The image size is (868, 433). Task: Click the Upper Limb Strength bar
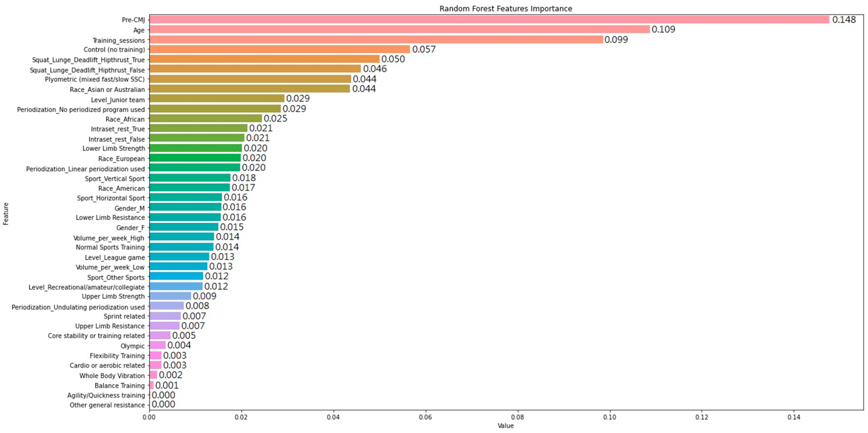(170, 296)
